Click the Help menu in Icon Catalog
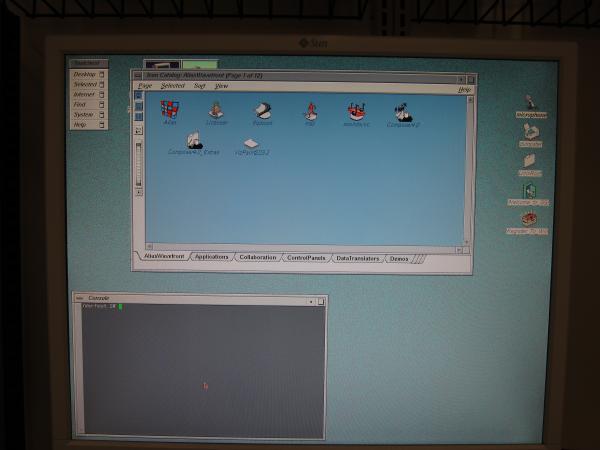This screenshot has width=600, height=450. (x=464, y=88)
